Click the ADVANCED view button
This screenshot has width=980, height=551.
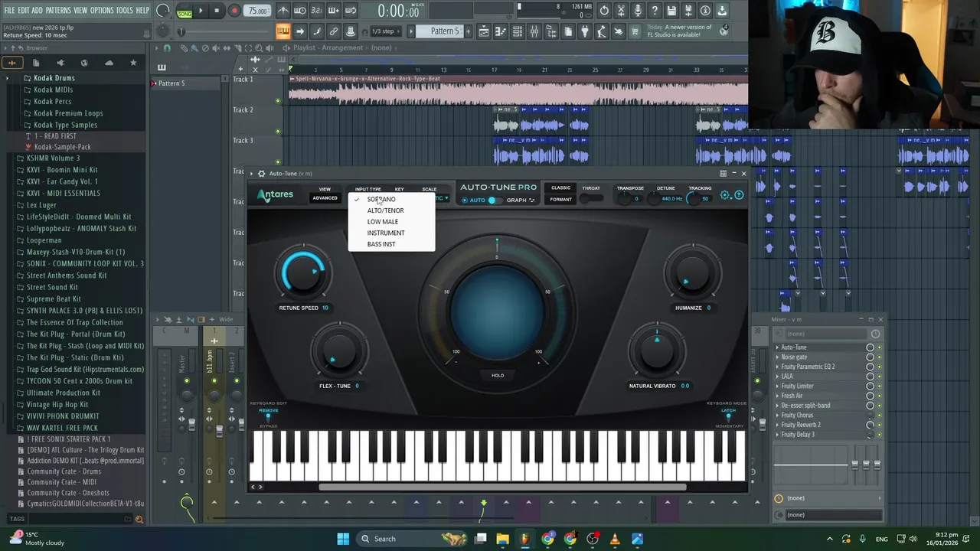(x=325, y=198)
